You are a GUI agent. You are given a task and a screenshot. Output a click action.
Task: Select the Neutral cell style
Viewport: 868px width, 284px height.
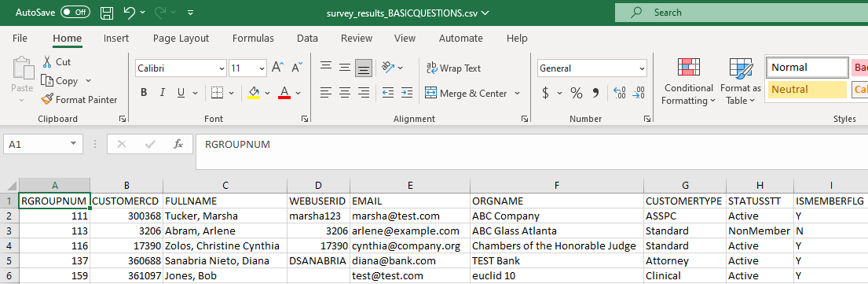click(x=807, y=90)
